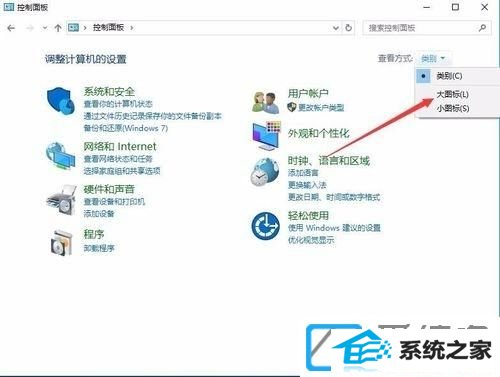Open 用户帐户 category link
The height and width of the screenshot is (377, 500).
click(x=308, y=93)
